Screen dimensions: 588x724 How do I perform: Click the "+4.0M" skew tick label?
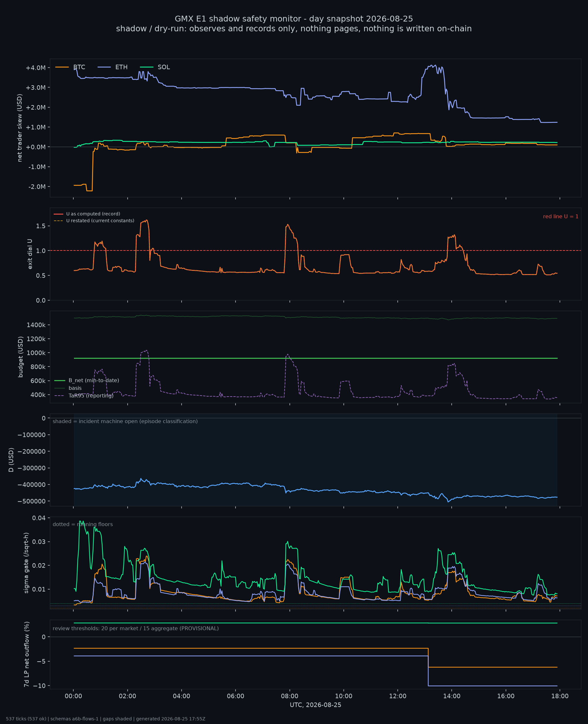pos(36,68)
